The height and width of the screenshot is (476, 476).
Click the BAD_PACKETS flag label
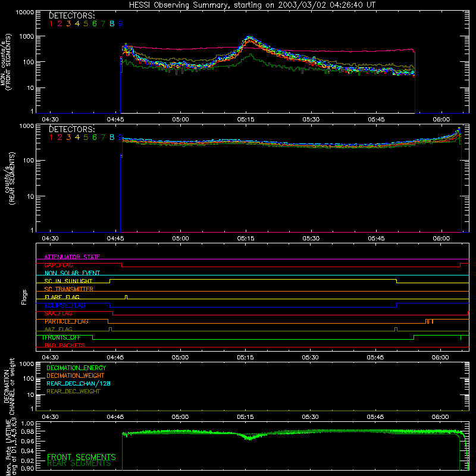click(x=65, y=345)
